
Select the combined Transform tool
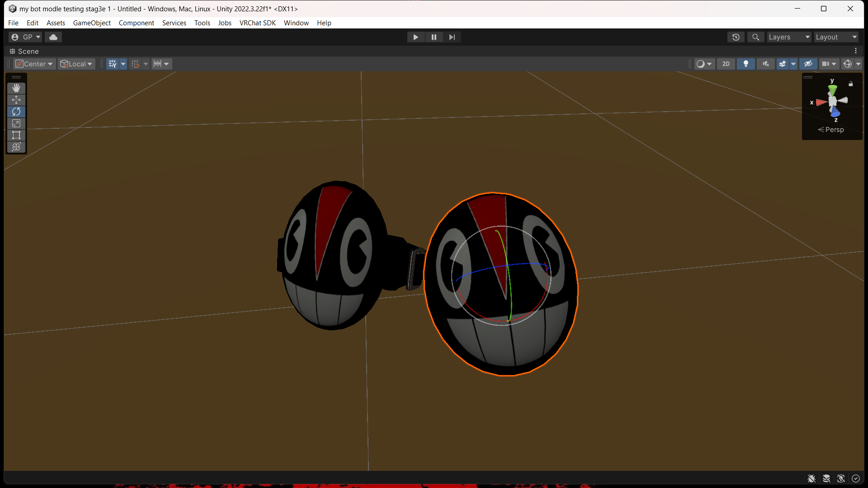tap(16, 146)
